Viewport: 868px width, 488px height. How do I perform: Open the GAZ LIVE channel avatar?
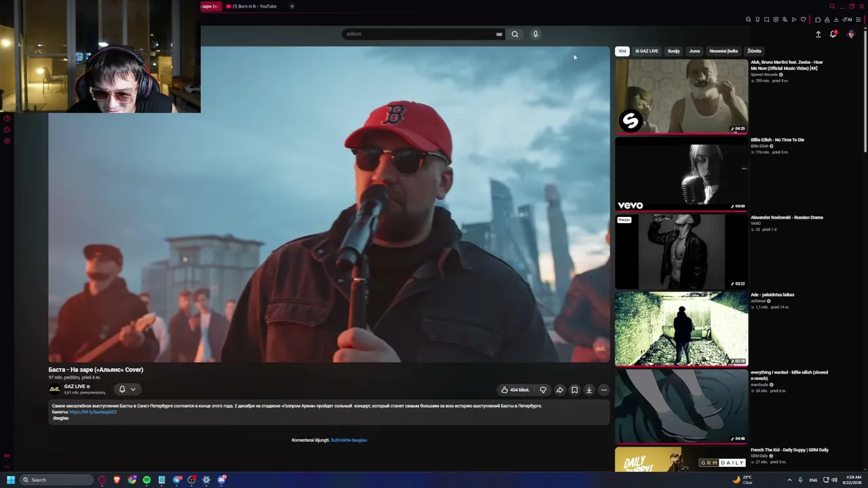point(54,389)
